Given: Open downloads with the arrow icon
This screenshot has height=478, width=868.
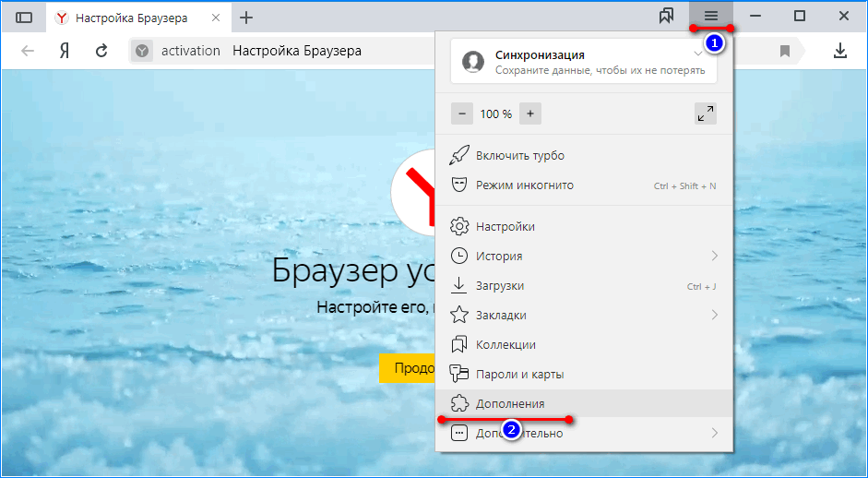Looking at the screenshot, I should click(x=840, y=51).
